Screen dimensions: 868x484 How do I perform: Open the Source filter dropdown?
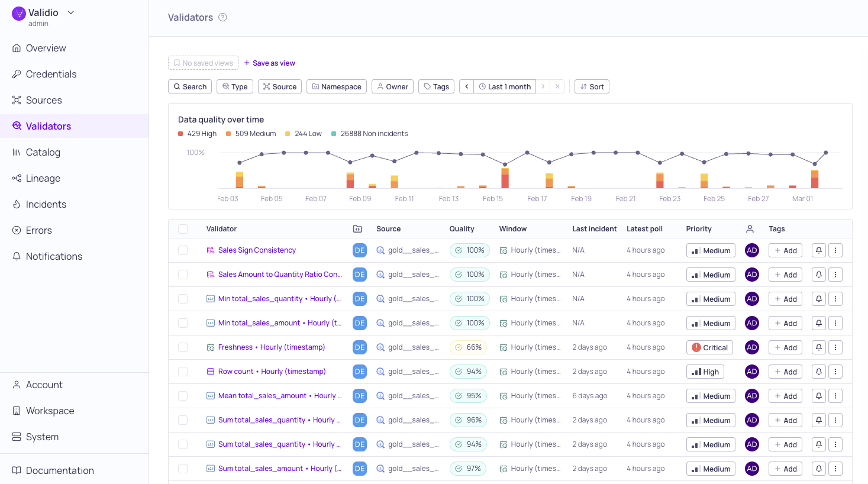[280, 86]
